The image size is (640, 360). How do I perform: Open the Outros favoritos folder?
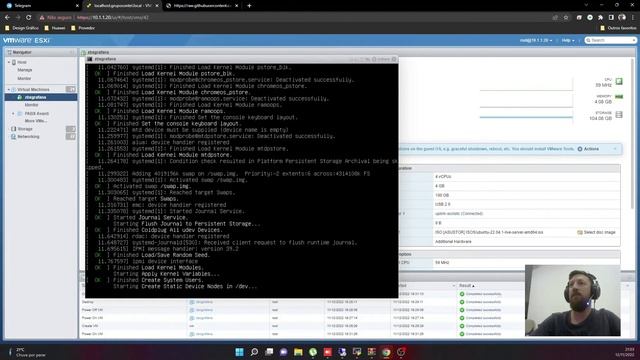click(x=618, y=28)
